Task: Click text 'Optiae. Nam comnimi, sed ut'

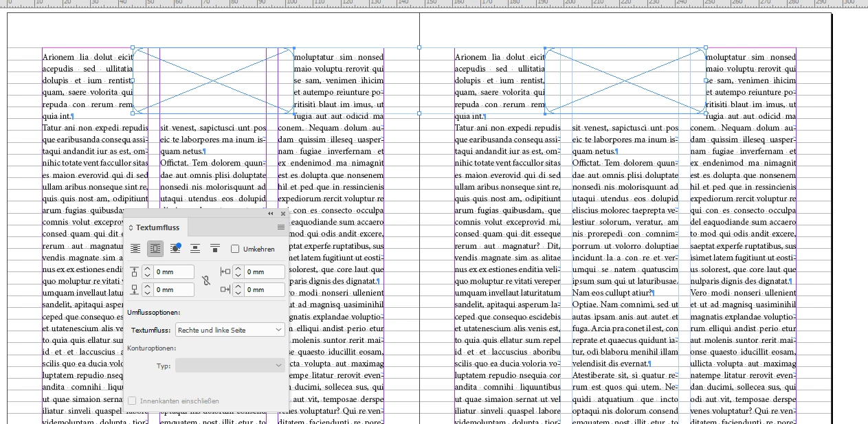Action: 625,304
